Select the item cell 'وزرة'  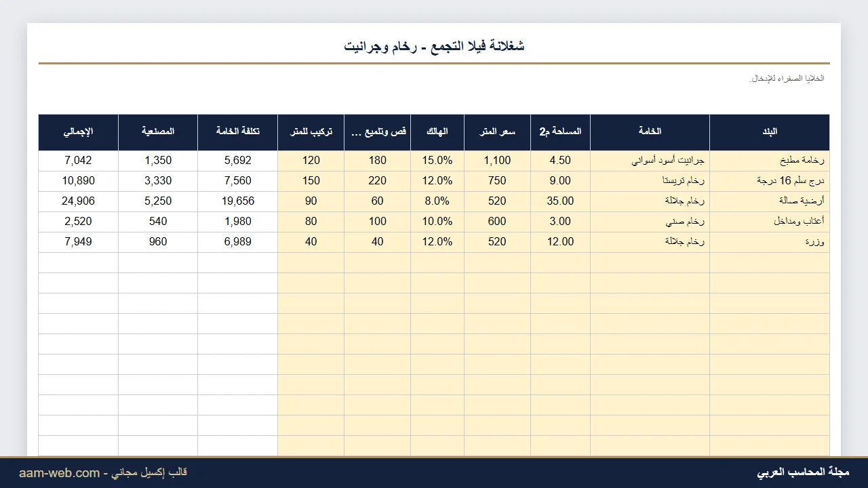click(x=770, y=242)
